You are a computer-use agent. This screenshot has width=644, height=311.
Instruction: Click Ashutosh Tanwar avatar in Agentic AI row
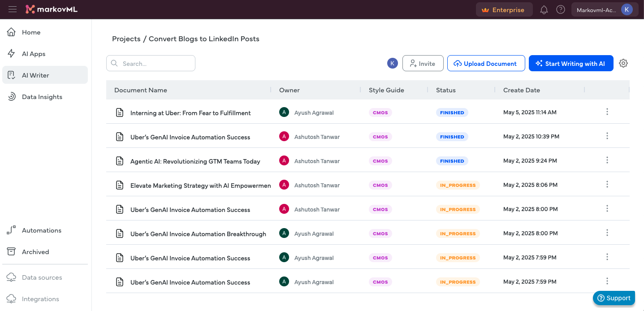(284, 160)
